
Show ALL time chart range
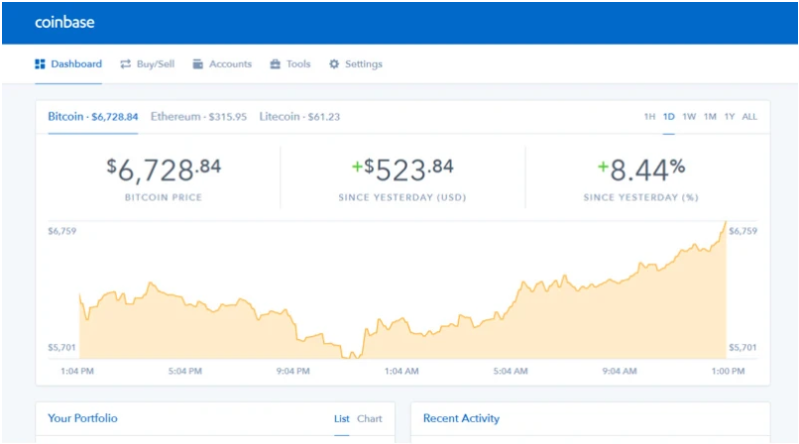tap(749, 117)
